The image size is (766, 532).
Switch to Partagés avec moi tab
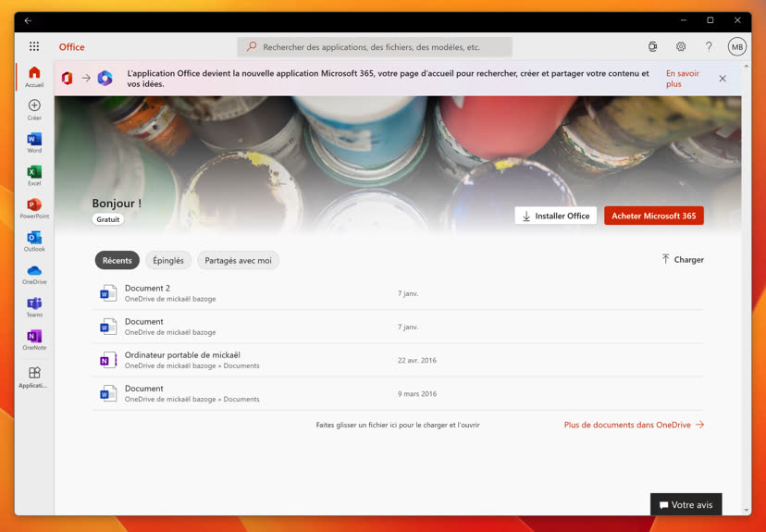tap(238, 260)
